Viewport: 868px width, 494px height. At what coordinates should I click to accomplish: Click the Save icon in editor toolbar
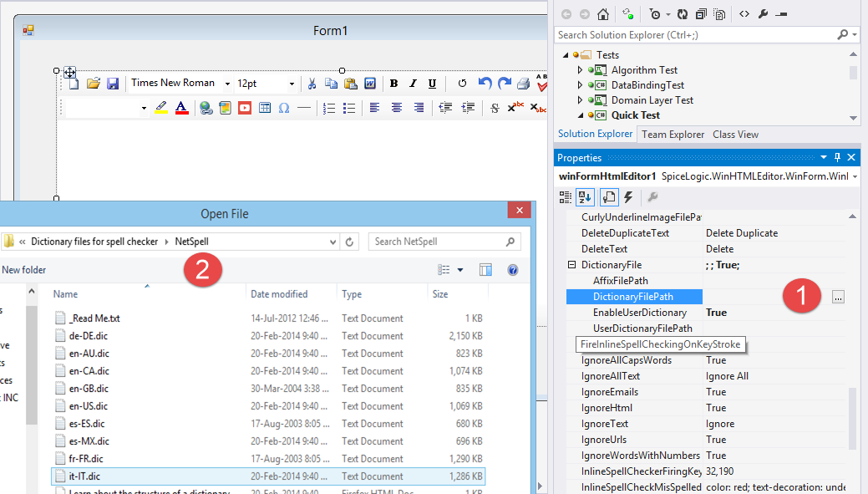[x=112, y=84]
